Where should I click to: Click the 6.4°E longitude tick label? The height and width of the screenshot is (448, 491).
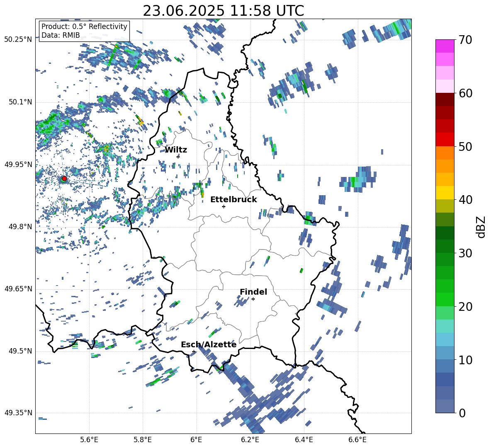click(x=304, y=440)
